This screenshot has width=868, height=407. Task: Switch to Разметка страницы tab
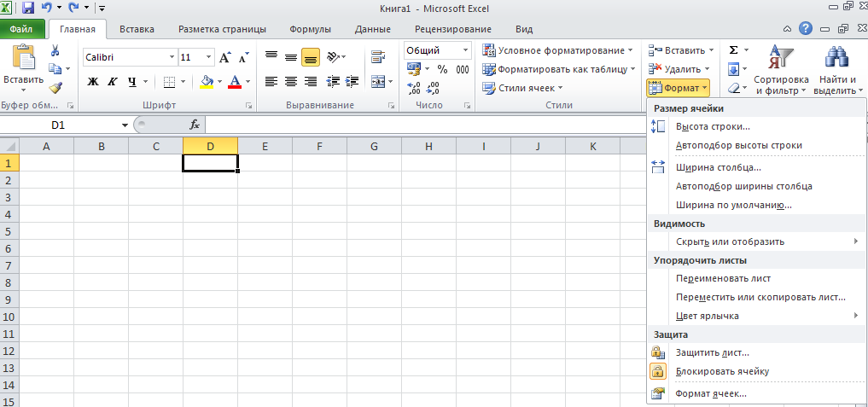coord(222,29)
